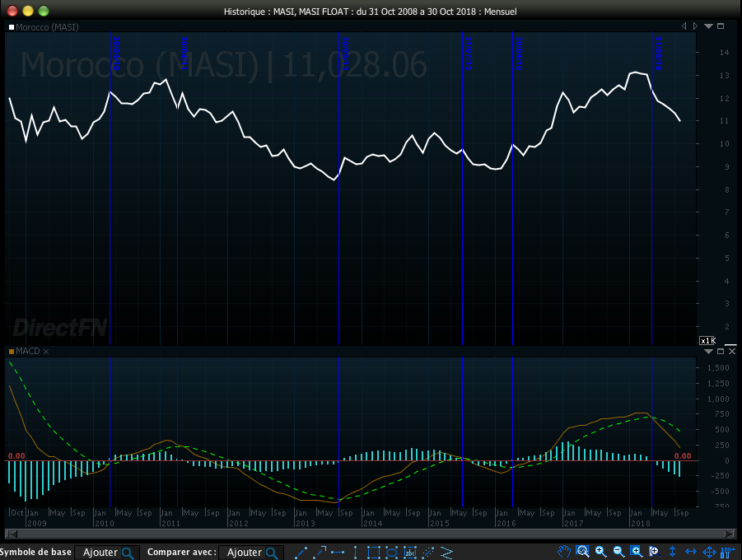Toggle the orange MACD indicator legend marker
This screenshot has width=742, height=560.
(x=11, y=352)
